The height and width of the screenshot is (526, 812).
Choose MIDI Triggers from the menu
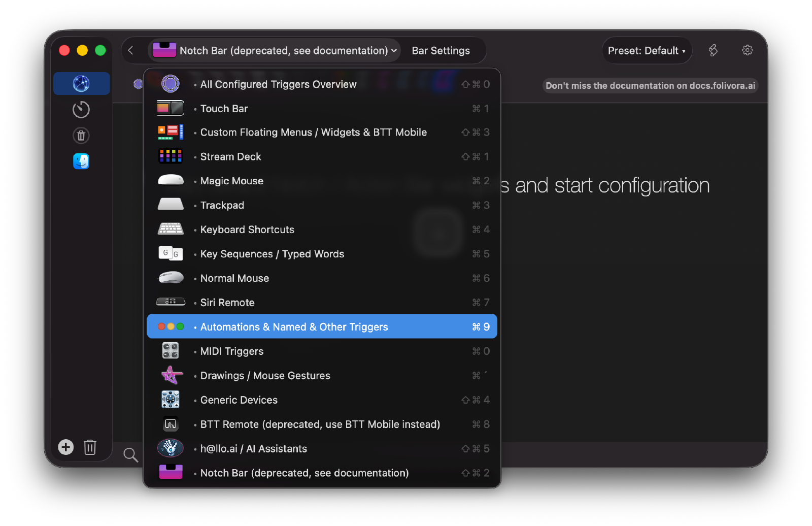coord(231,351)
